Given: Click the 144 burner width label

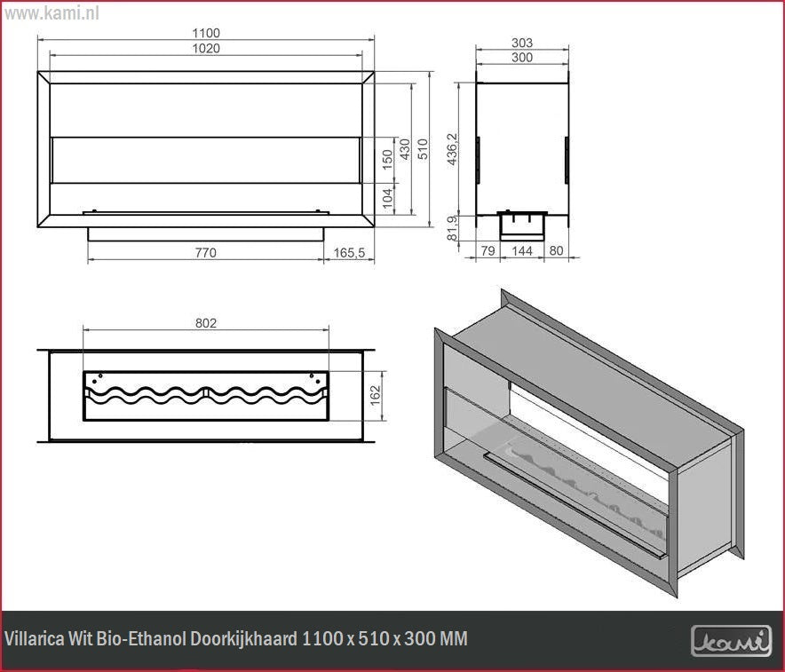Looking at the screenshot, I should pyautogui.click(x=523, y=252).
